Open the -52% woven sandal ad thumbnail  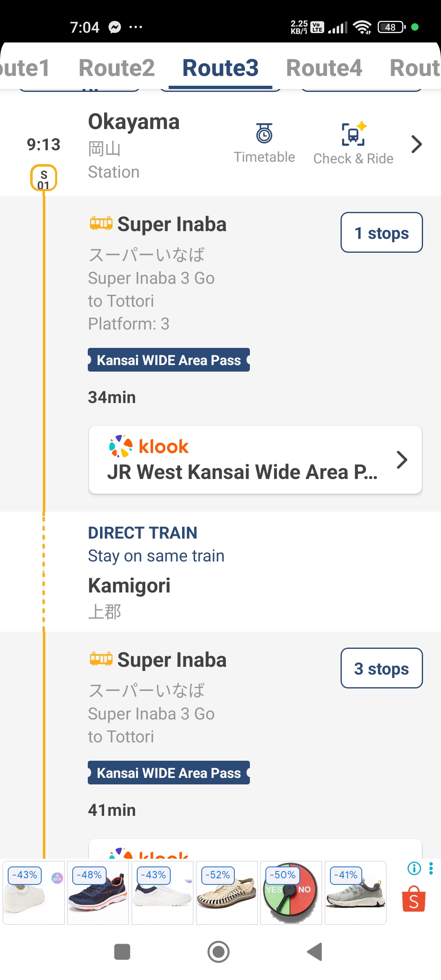(x=227, y=893)
